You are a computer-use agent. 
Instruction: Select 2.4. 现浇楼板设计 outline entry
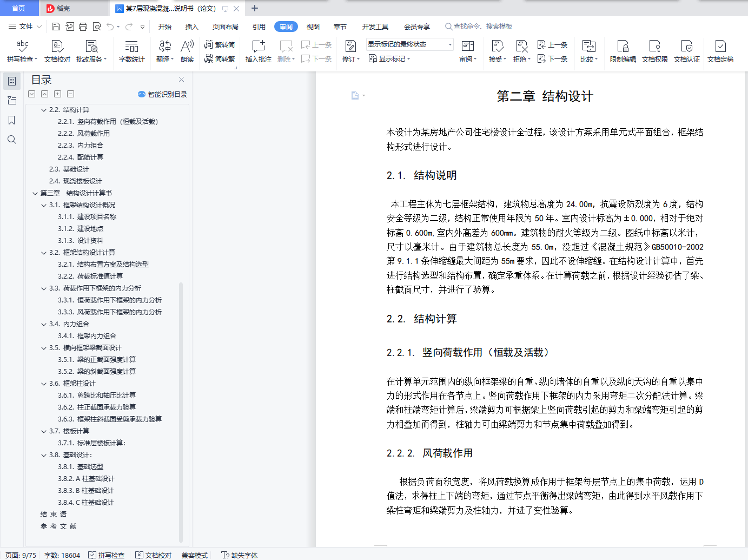76,181
